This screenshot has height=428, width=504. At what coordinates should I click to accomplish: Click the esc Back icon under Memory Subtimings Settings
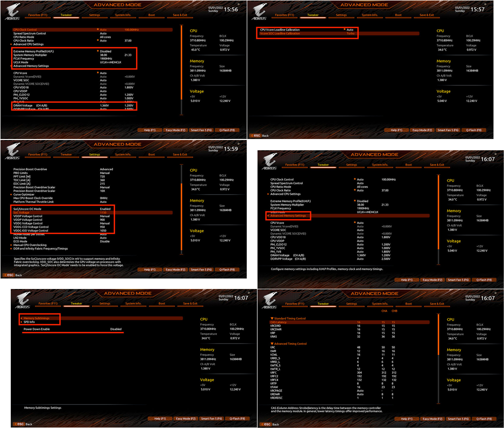click(x=19, y=424)
